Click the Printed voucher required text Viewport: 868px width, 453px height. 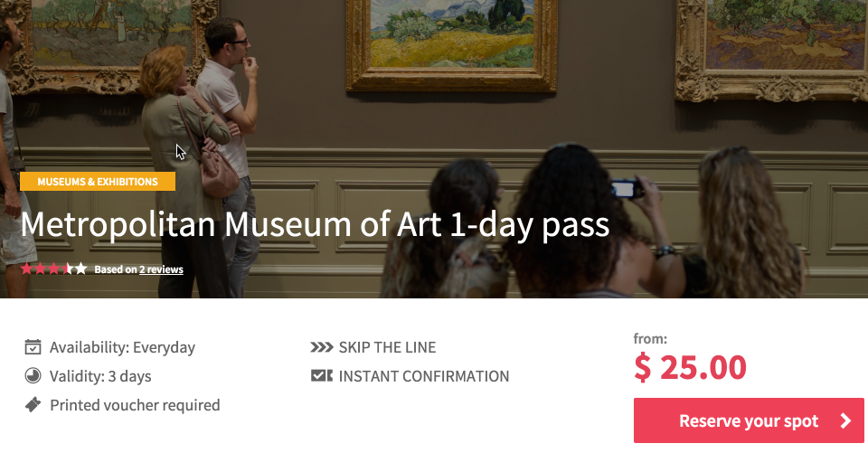point(135,405)
